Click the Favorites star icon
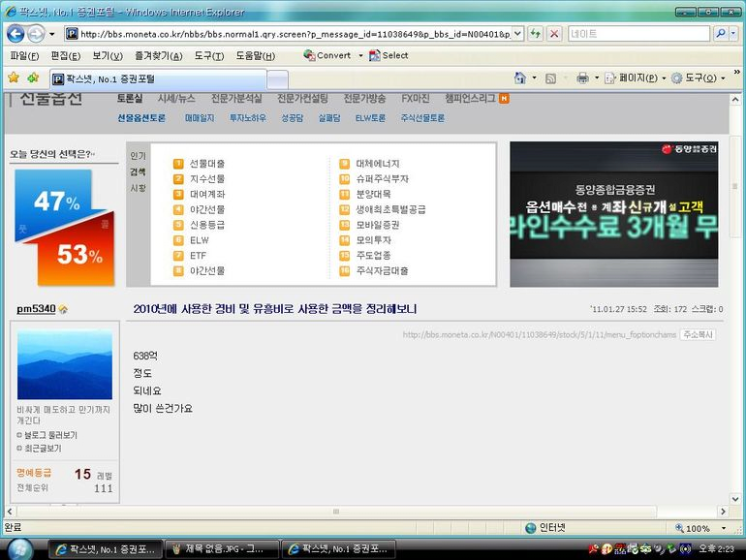 pos(14,78)
